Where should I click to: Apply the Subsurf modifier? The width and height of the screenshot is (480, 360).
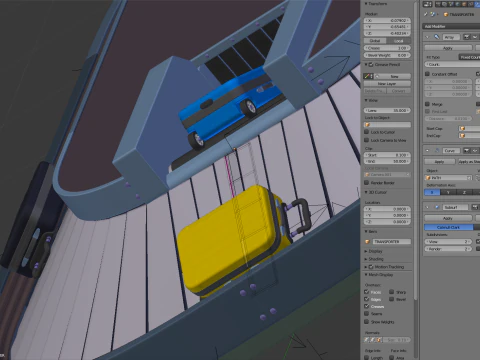coord(448,218)
